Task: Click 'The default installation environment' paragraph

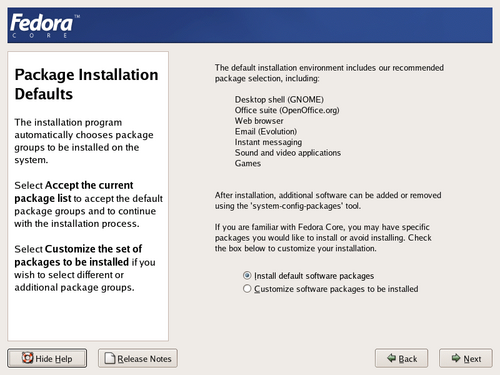Action: click(x=329, y=73)
